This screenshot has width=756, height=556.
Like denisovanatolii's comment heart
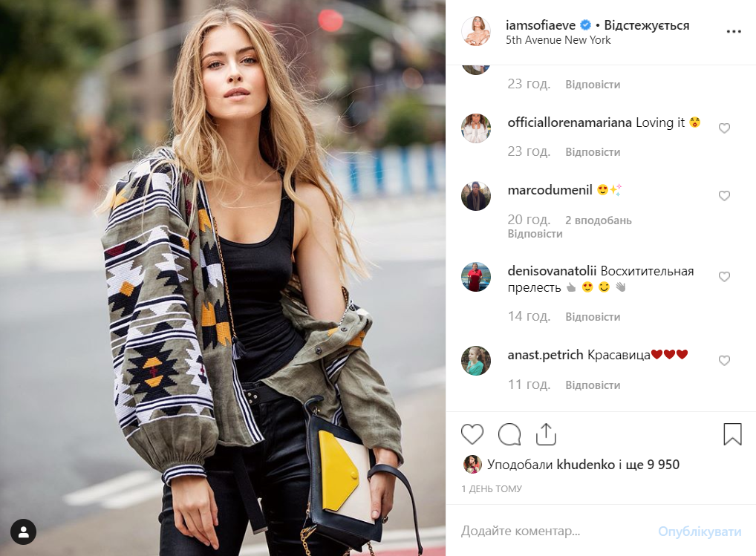click(x=724, y=277)
